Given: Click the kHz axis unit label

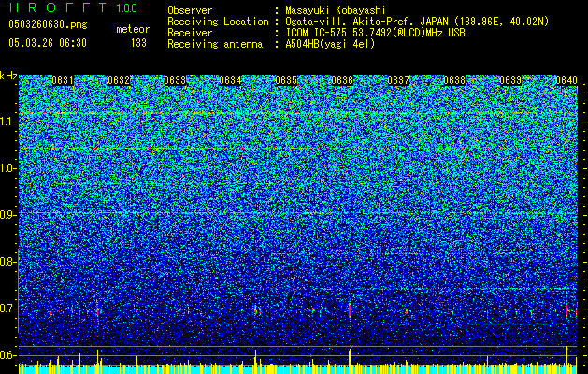Looking at the screenshot, I should pyautogui.click(x=8, y=76).
